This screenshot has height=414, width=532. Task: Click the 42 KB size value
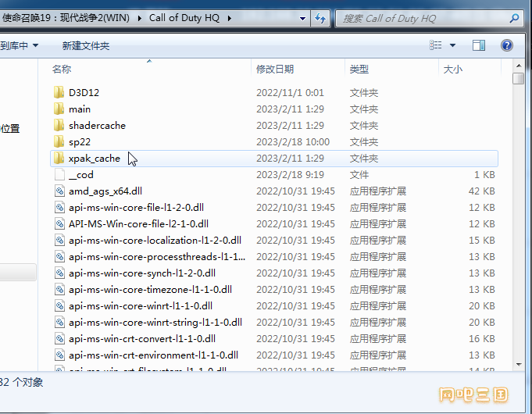click(481, 191)
